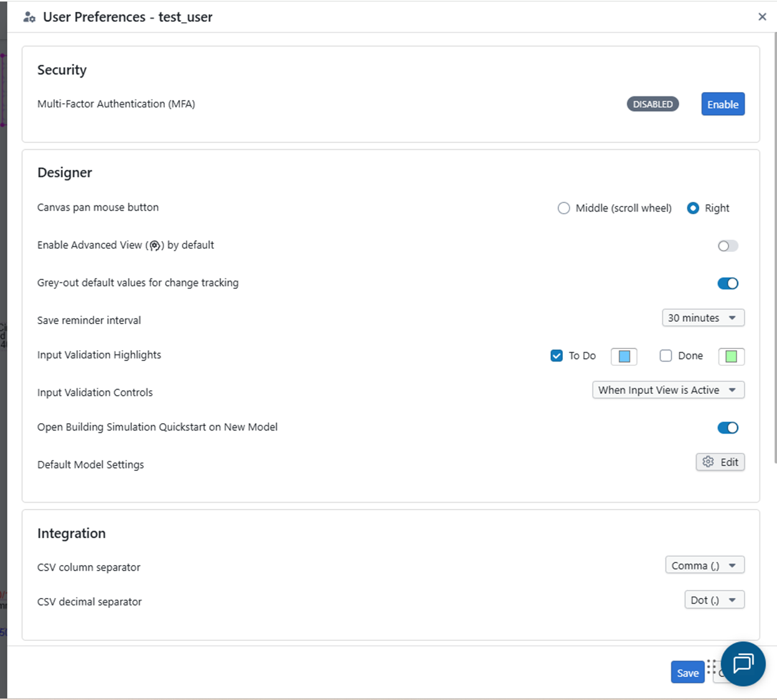Toggle Open Building Simulation Quickstart on New Model
This screenshot has width=777, height=700.
coord(728,427)
